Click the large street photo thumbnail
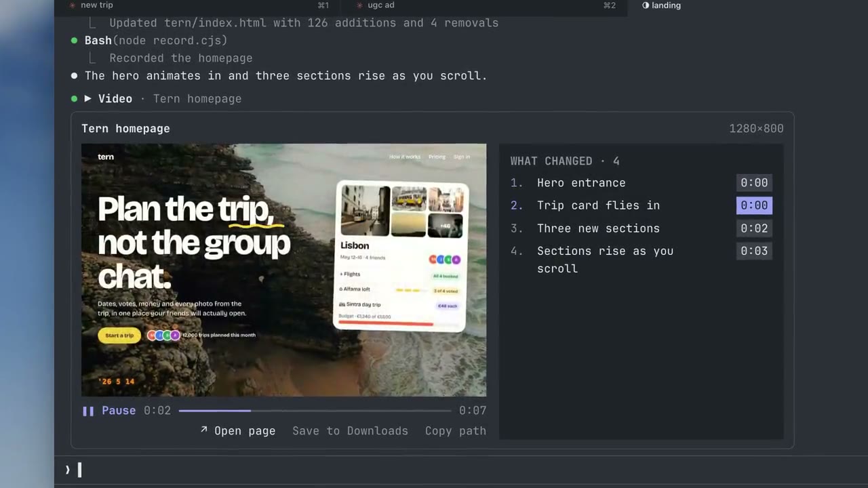Screen dimensions: 868x488 pyautogui.click(x=366, y=211)
